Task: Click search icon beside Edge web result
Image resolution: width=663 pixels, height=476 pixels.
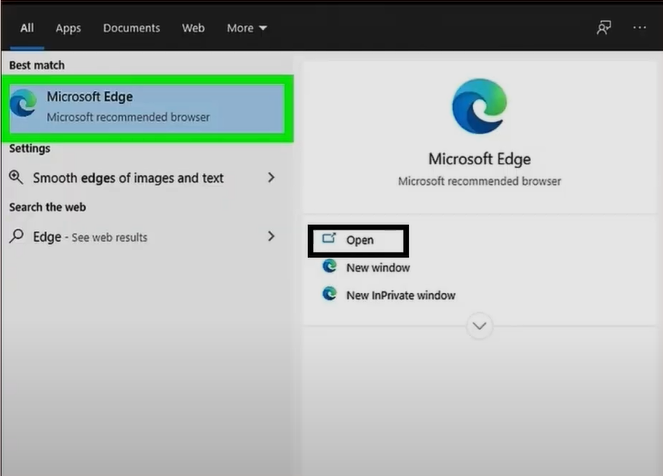Action: click(16, 236)
